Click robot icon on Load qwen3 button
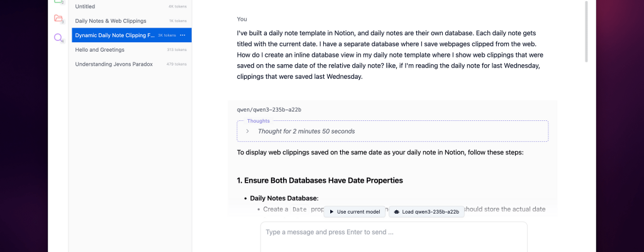This screenshot has height=252, width=644. coord(397,212)
